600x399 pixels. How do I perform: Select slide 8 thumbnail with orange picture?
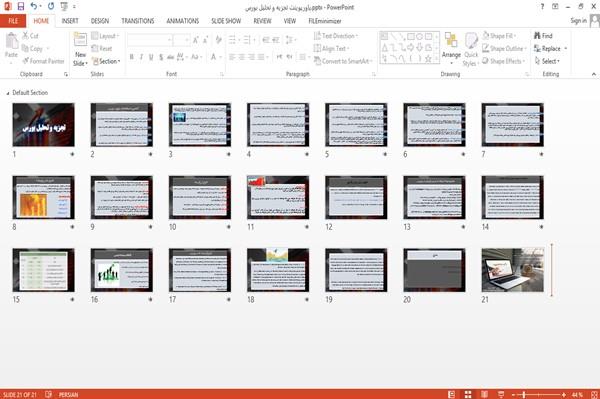click(44, 197)
